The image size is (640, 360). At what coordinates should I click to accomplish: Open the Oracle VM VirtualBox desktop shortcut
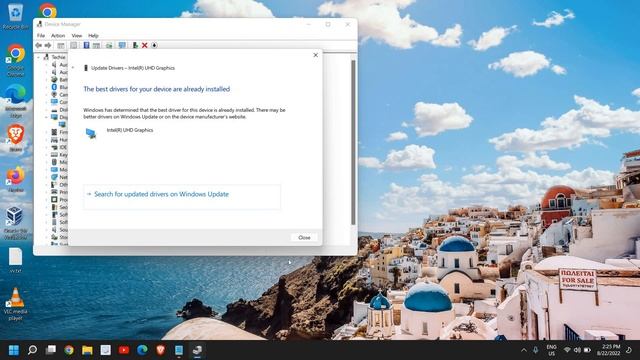coord(16,223)
